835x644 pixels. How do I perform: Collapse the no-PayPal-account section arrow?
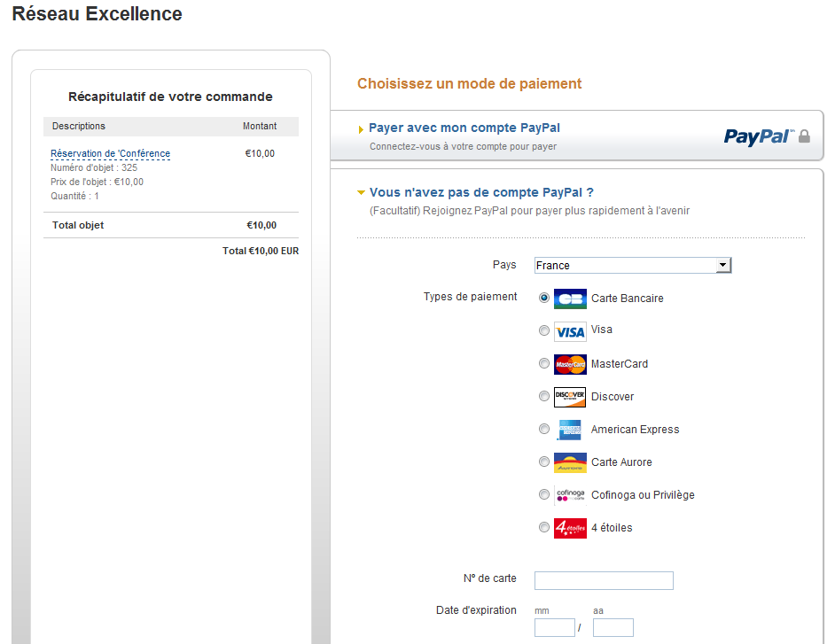pyautogui.click(x=361, y=192)
